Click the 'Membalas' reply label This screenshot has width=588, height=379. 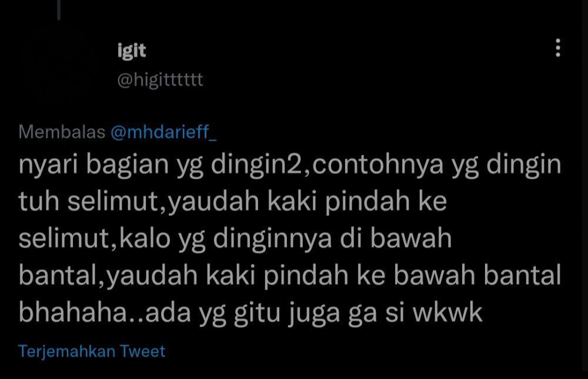(x=62, y=132)
